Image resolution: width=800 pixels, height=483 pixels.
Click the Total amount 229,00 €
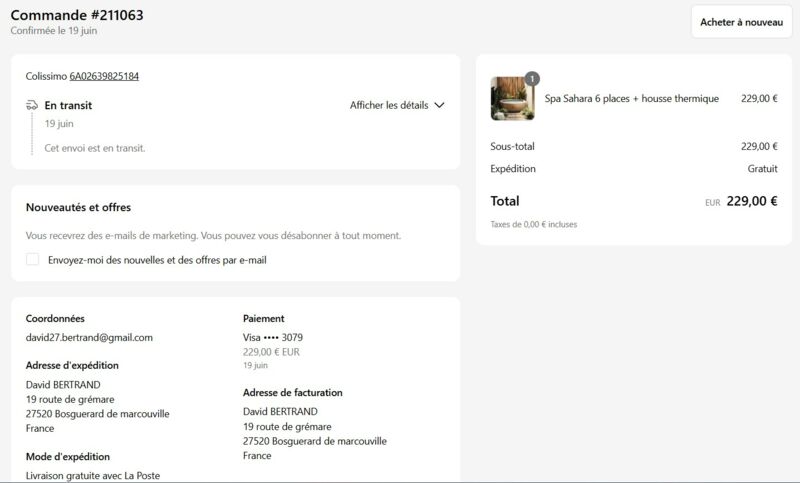tap(752, 201)
